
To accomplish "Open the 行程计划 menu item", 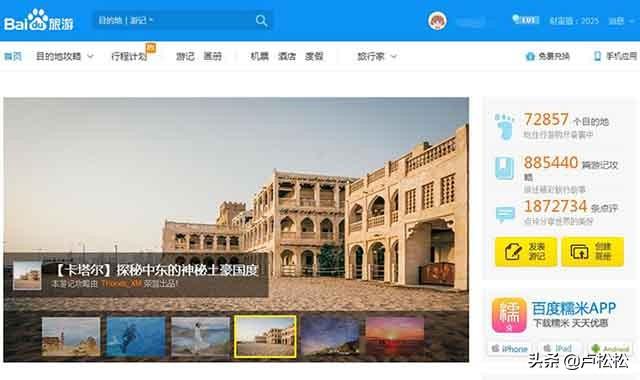I will 129,56.
